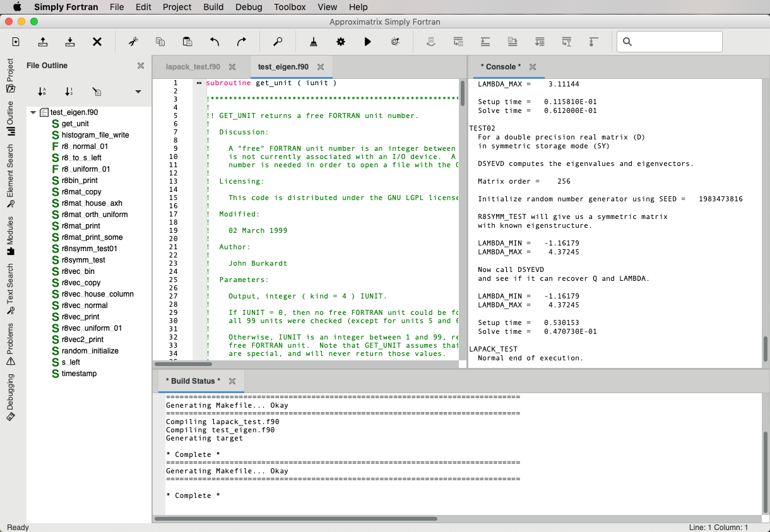This screenshot has width=770, height=532.
Task: Click the New File toolbar icon
Action: tap(16, 42)
